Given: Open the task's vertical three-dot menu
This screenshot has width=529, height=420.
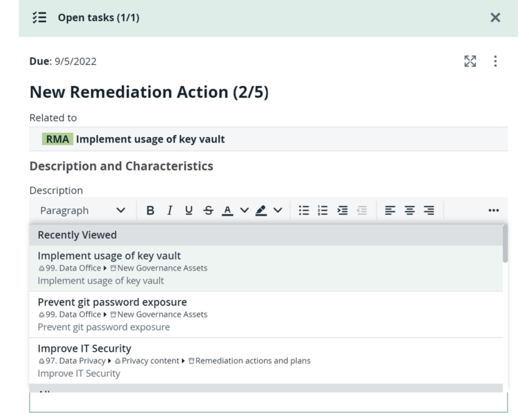Looking at the screenshot, I should [495, 61].
